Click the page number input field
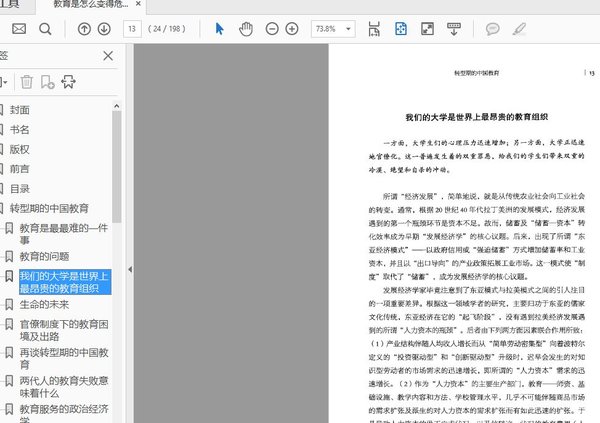 pyautogui.click(x=132, y=29)
